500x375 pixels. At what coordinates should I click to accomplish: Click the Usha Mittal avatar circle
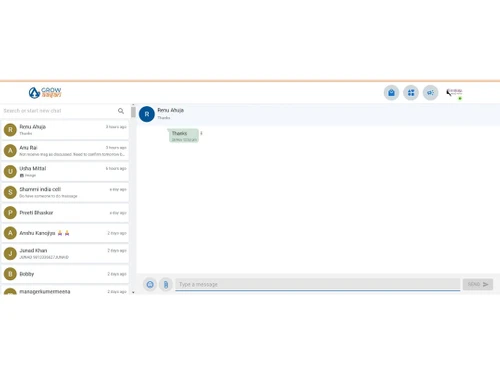[10, 172]
